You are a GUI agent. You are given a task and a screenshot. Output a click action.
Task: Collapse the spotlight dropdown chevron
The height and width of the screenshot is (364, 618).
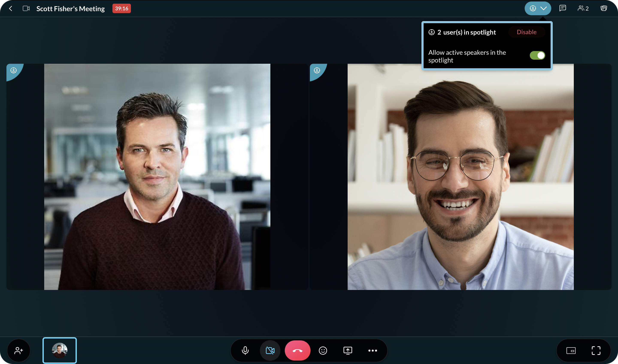pos(544,8)
